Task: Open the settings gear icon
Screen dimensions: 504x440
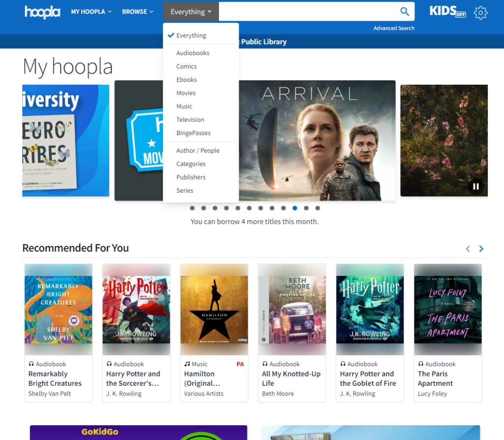Action: (x=480, y=13)
